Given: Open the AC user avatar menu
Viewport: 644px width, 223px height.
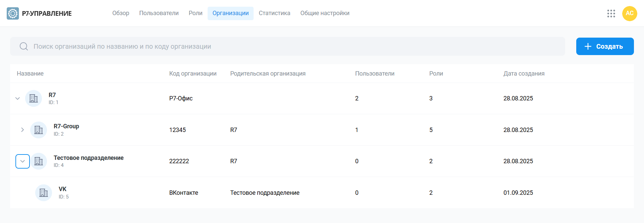Looking at the screenshot, I should tap(630, 13).
